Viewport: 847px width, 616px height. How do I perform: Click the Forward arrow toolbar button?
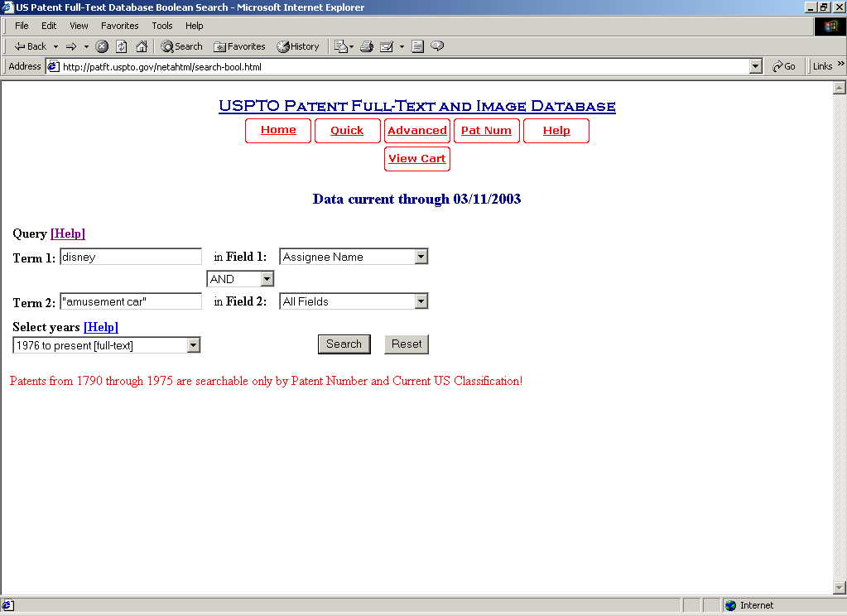tap(71, 46)
